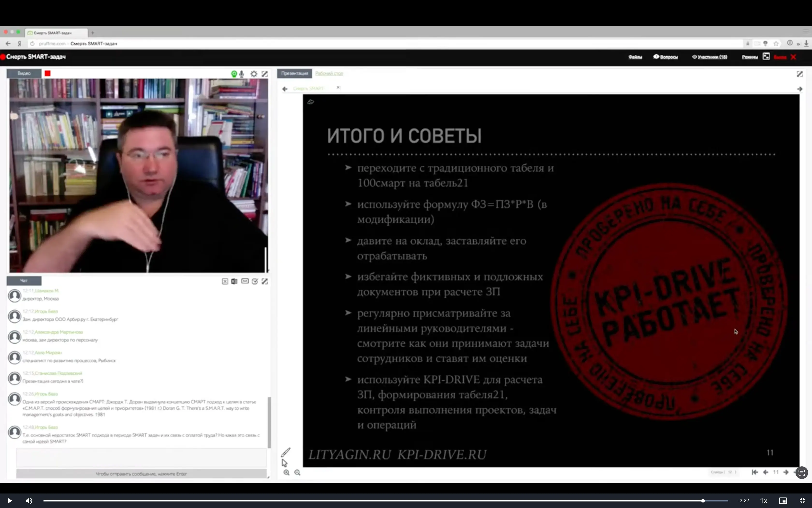This screenshot has height=508, width=812.
Task: Select the Смерть SMART presentation file tab
Action: 309,88
